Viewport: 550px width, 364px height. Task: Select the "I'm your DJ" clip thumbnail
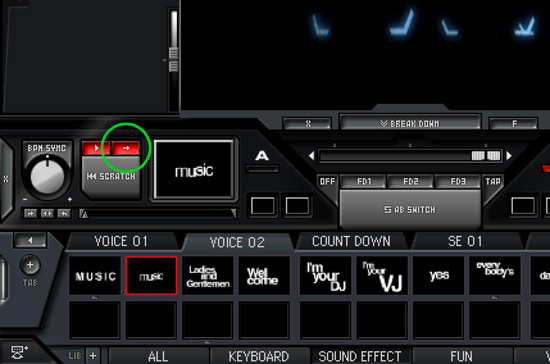pyautogui.click(x=326, y=276)
